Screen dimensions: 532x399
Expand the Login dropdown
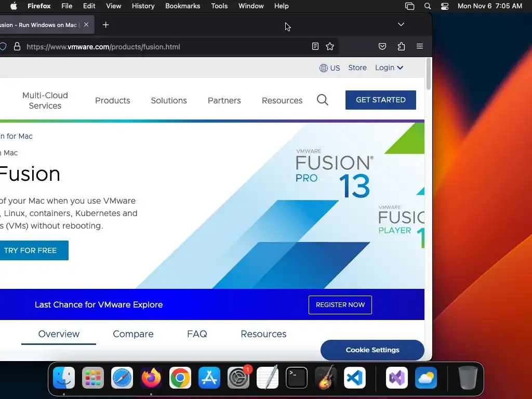(x=389, y=68)
